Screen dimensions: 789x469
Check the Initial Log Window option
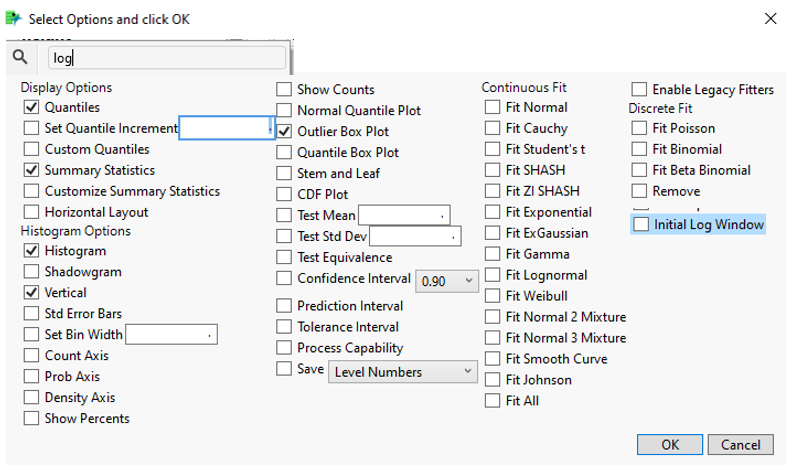(641, 225)
